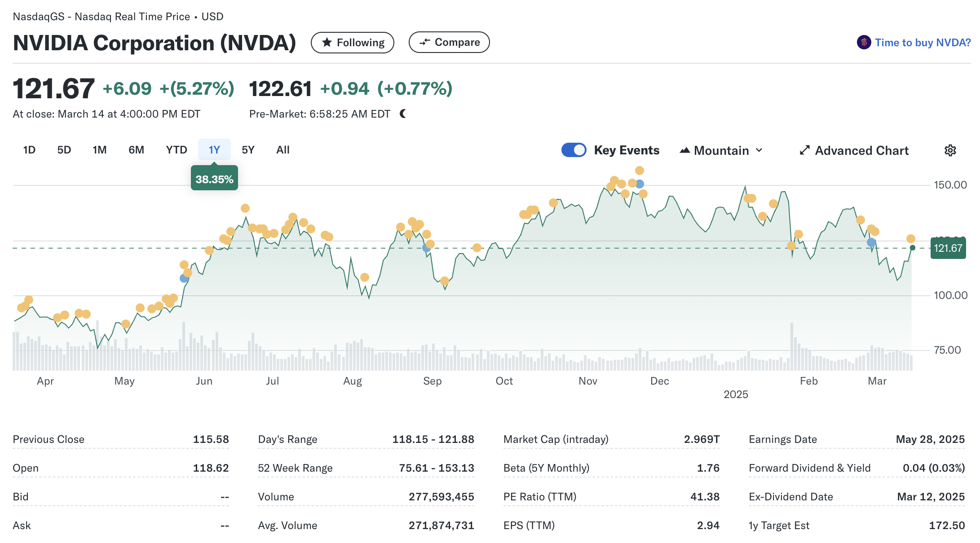Image resolution: width=980 pixels, height=543 pixels.
Task: Select the 1D time range tab
Action: point(29,150)
